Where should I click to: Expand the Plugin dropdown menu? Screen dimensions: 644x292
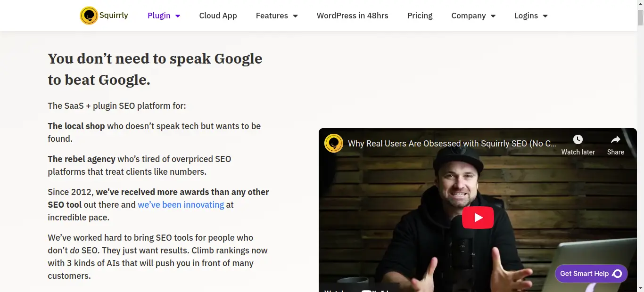pos(164,16)
